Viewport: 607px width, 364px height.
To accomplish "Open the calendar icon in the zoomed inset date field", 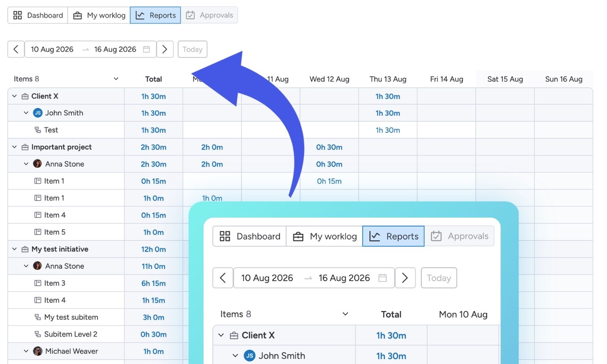I will (x=382, y=278).
